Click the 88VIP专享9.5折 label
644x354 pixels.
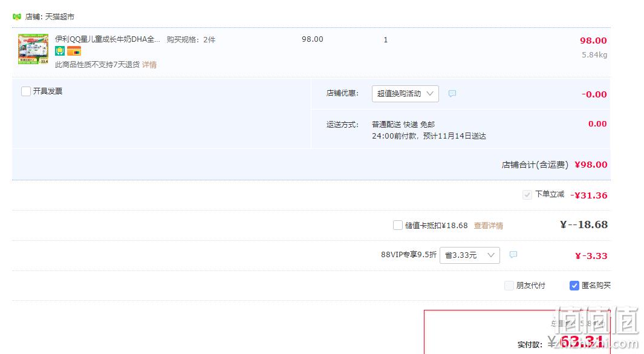(409, 255)
